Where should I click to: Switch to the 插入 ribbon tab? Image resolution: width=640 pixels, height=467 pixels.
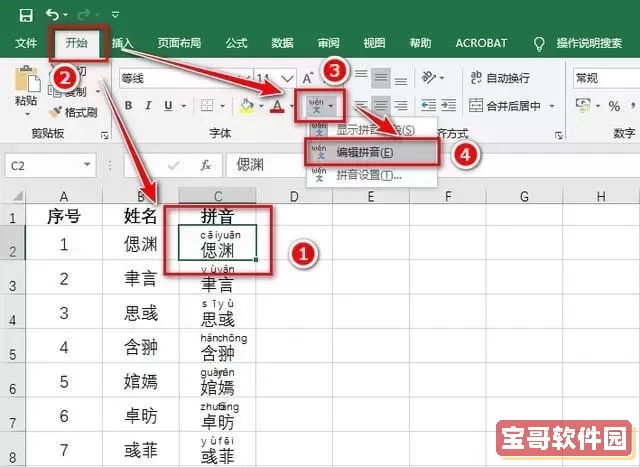[x=123, y=43]
